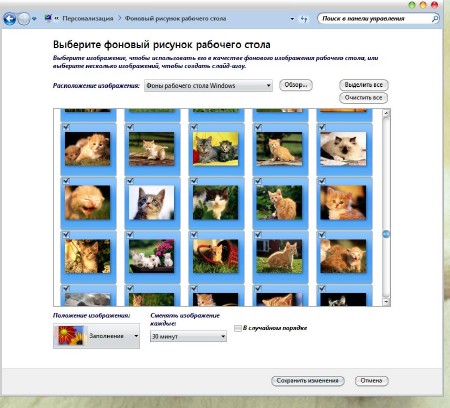This screenshot has height=408, width=450.
Task: Select the two cuddling orange kittens thumbnail
Action: point(87,149)
